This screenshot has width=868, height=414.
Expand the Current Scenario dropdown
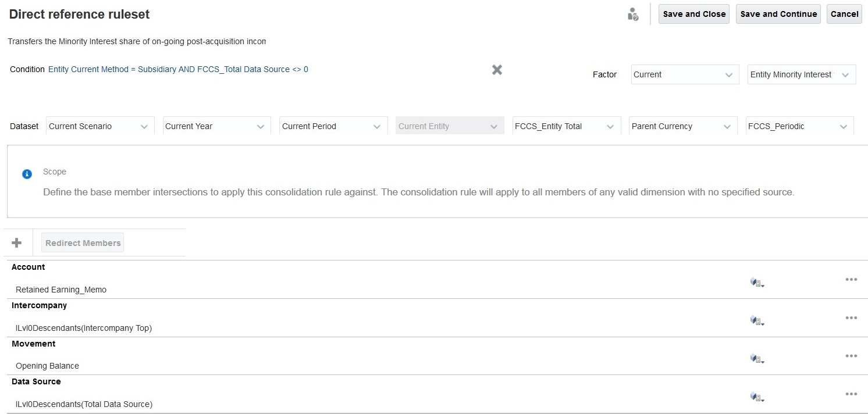point(100,126)
